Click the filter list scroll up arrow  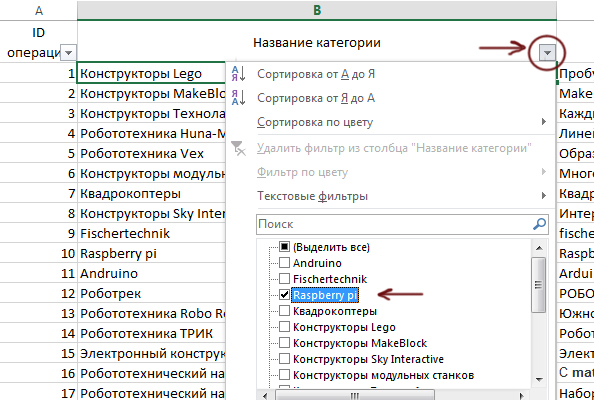click(x=539, y=248)
